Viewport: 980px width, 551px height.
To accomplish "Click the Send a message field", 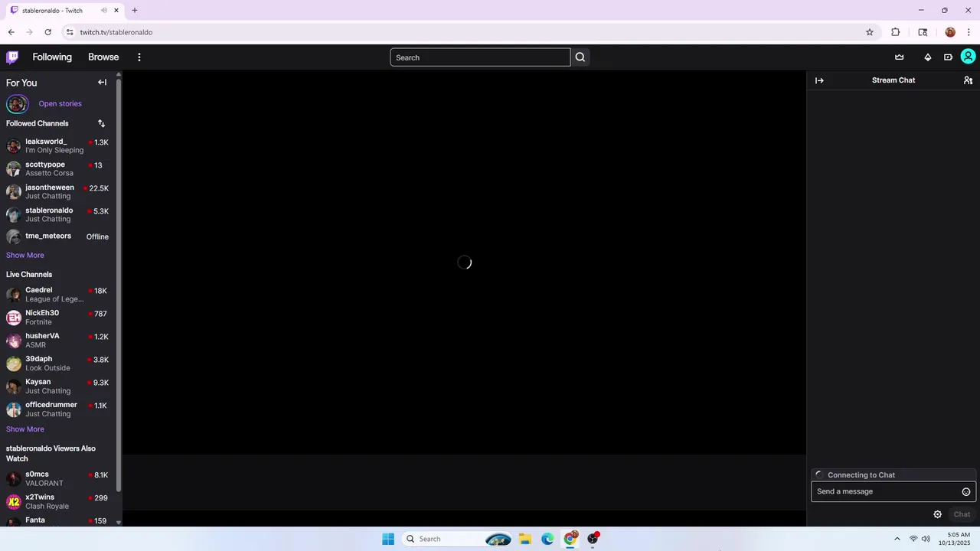I will (887, 491).
